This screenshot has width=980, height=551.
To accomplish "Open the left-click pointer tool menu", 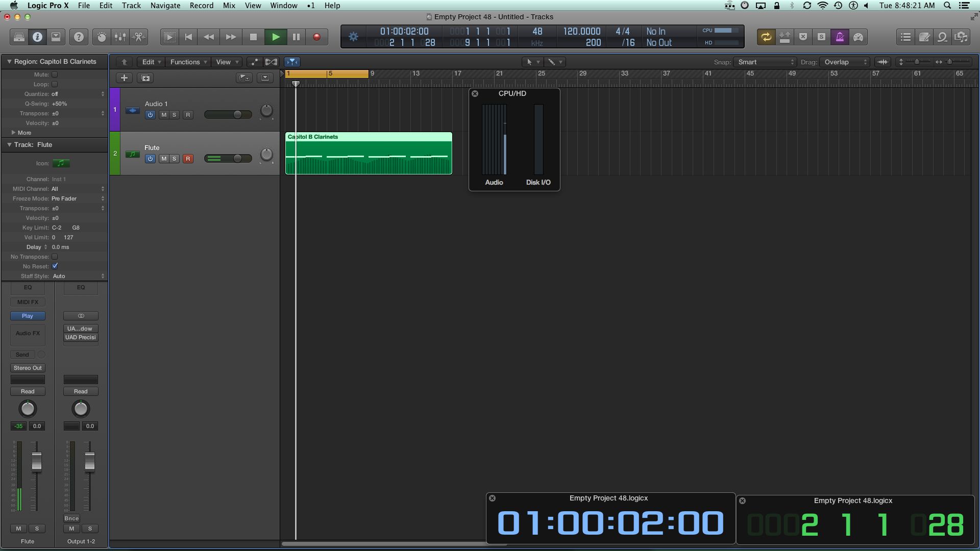I will point(532,62).
